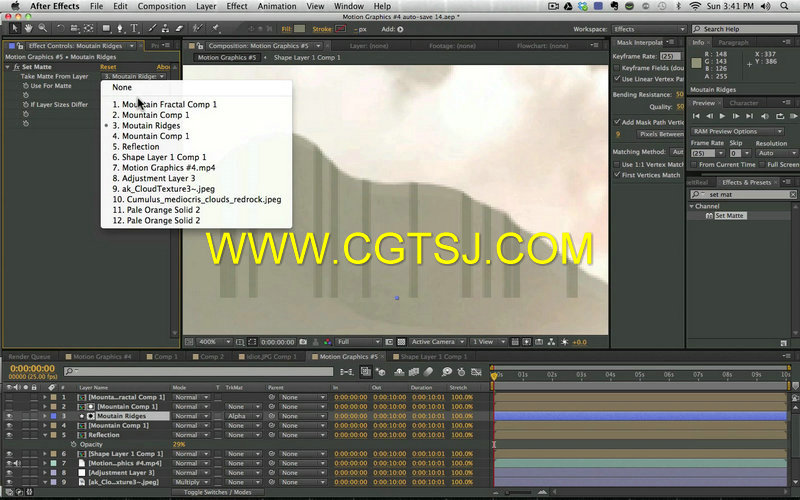This screenshot has width=800, height=500.
Task: Select the Selection arrow tool
Action: pos(14,29)
